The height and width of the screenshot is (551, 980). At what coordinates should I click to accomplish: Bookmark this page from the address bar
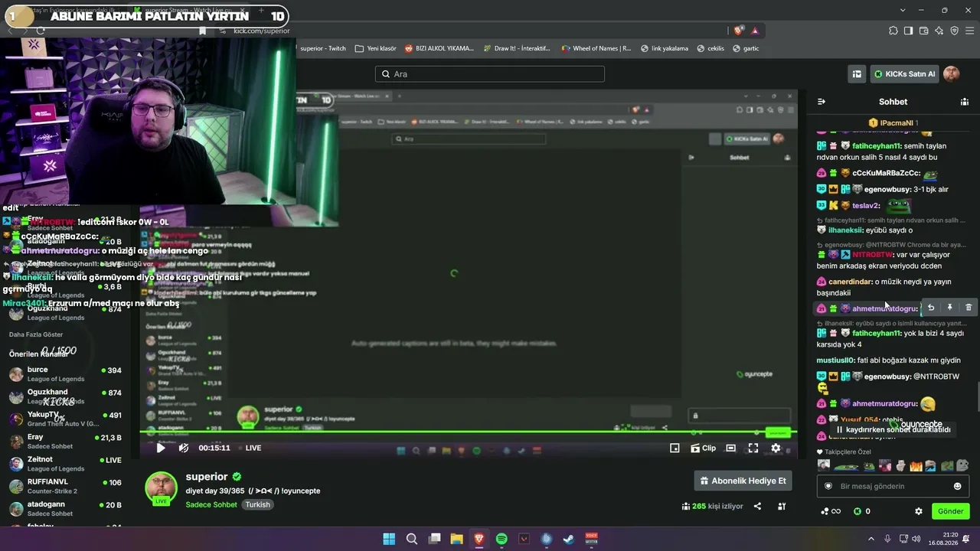pos(202,31)
